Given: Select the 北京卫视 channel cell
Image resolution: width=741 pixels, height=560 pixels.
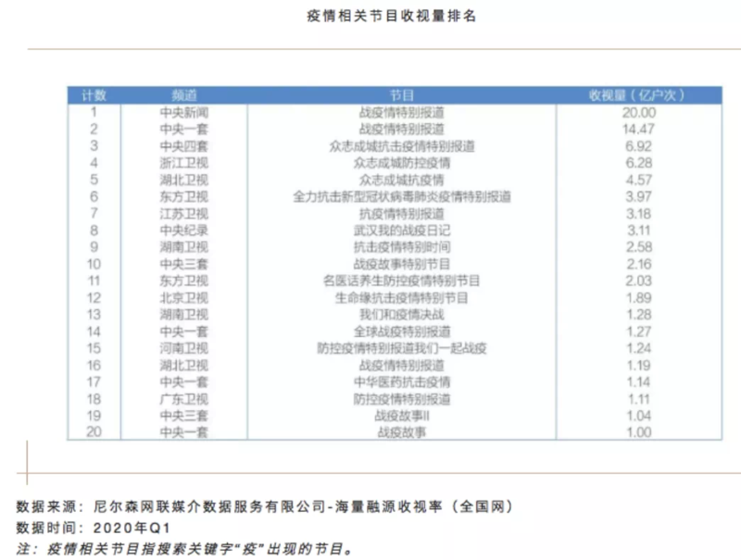Looking at the screenshot, I should (183, 298).
